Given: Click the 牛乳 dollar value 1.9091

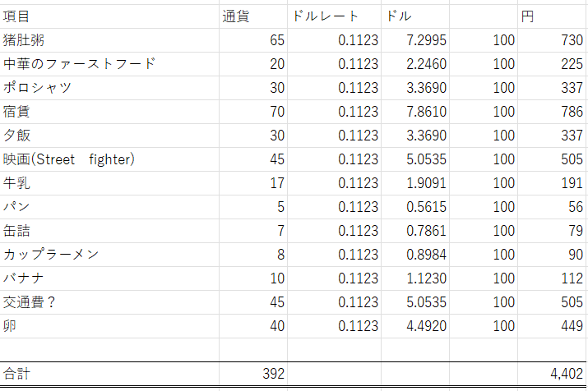Looking at the screenshot, I should point(414,183).
